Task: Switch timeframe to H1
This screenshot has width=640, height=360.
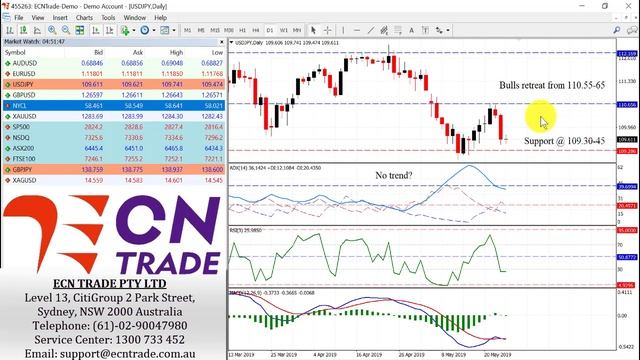Action: click(x=242, y=30)
